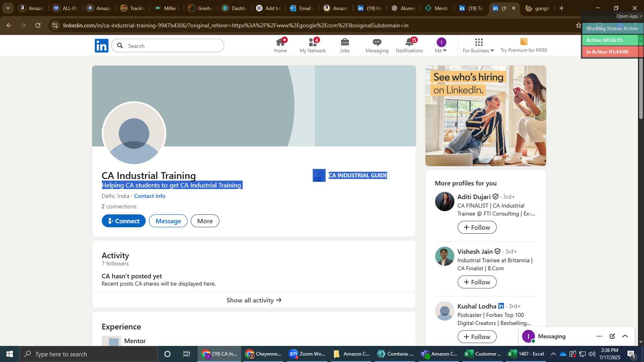Open CA INDUSTRIAL GUIDE company link
This screenshot has height=362, width=644.
pos(350,175)
